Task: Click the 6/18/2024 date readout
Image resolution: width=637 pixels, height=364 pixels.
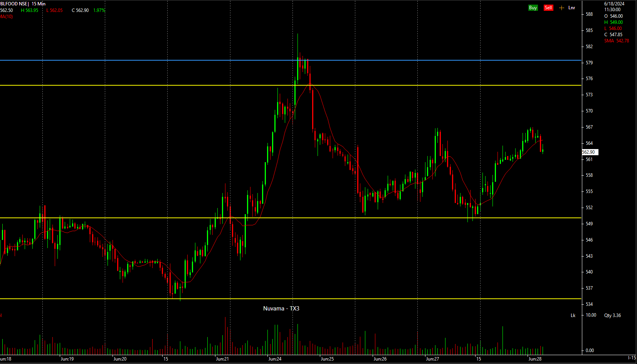Action: click(x=614, y=4)
